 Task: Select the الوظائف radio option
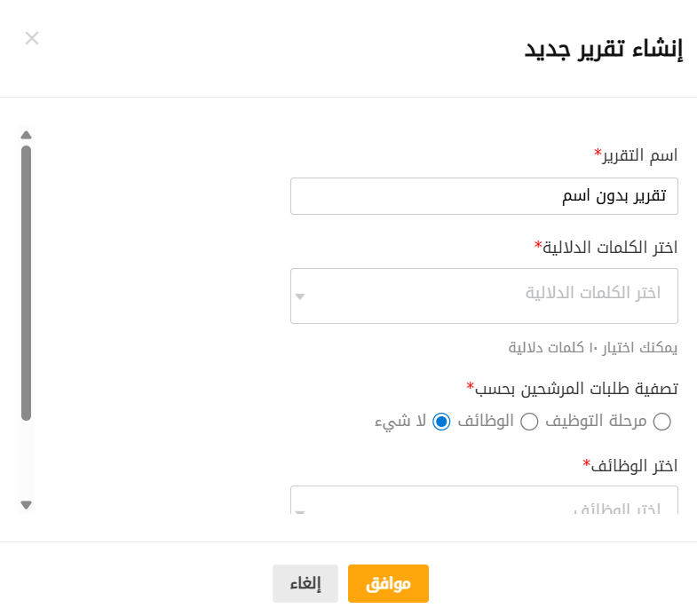[x=529, y=422]
